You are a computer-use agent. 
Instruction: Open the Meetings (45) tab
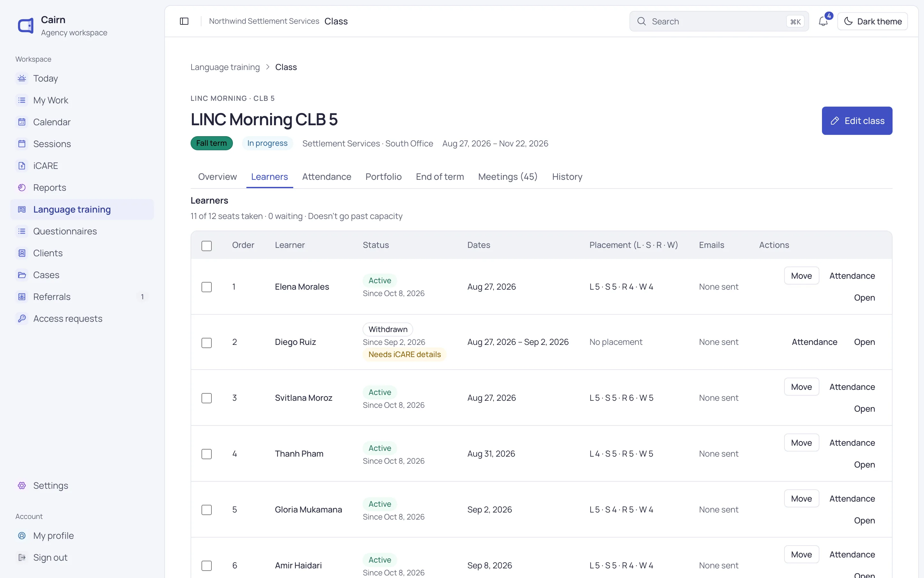508,177
